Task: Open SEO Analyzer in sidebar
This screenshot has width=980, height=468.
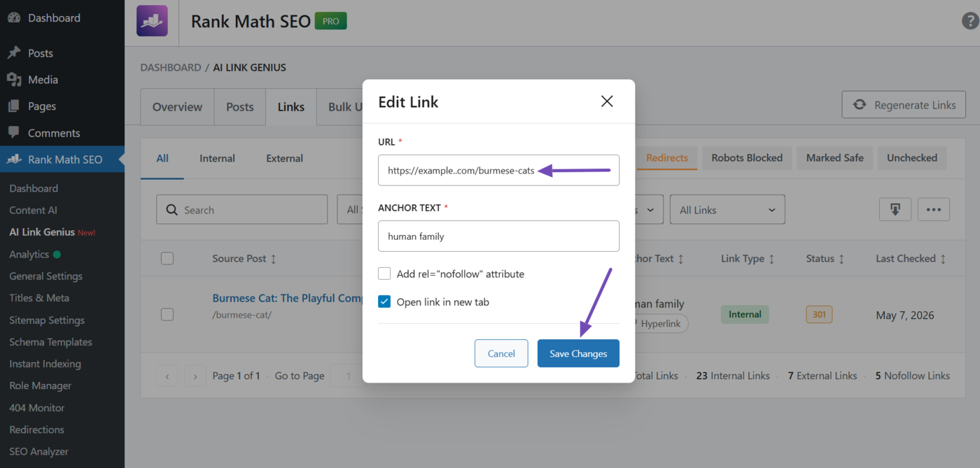Action: click(38, 451)
